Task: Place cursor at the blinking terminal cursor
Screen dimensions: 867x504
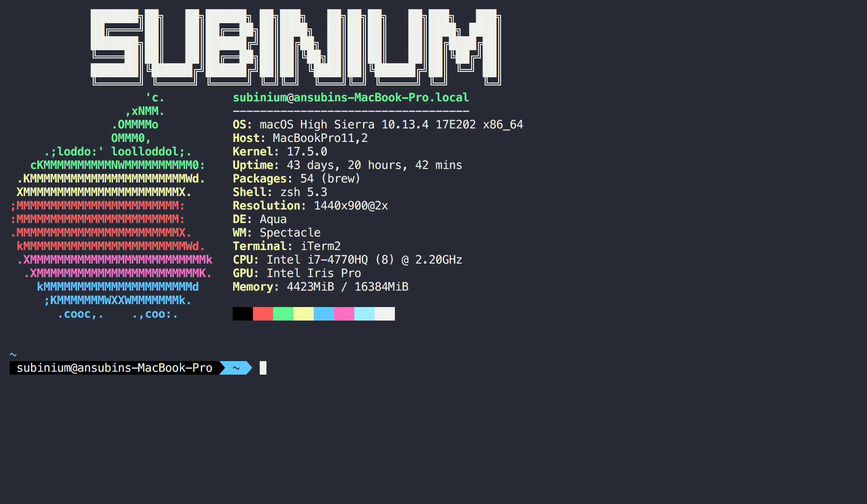Action: pos(264,368)
